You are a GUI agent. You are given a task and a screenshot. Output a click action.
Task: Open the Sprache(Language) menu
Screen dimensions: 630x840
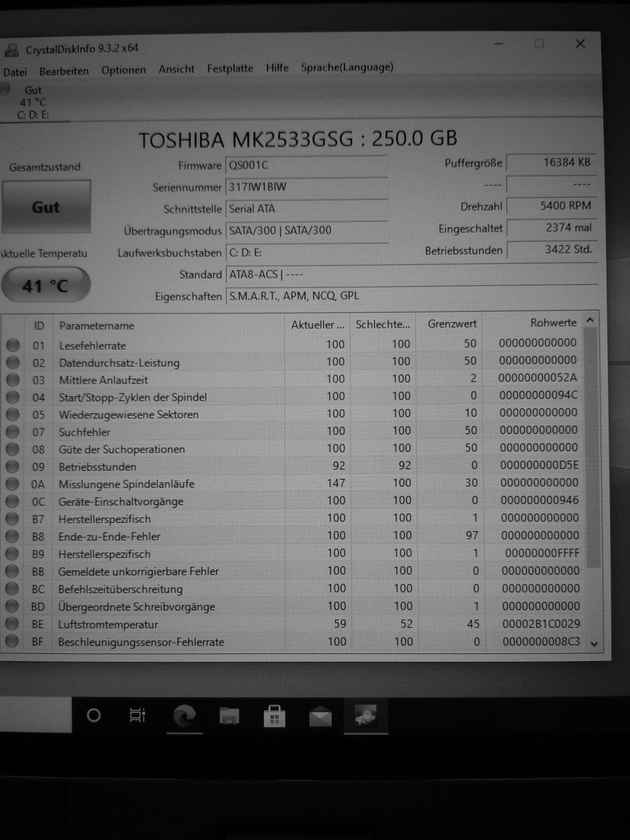pos(347,67)
